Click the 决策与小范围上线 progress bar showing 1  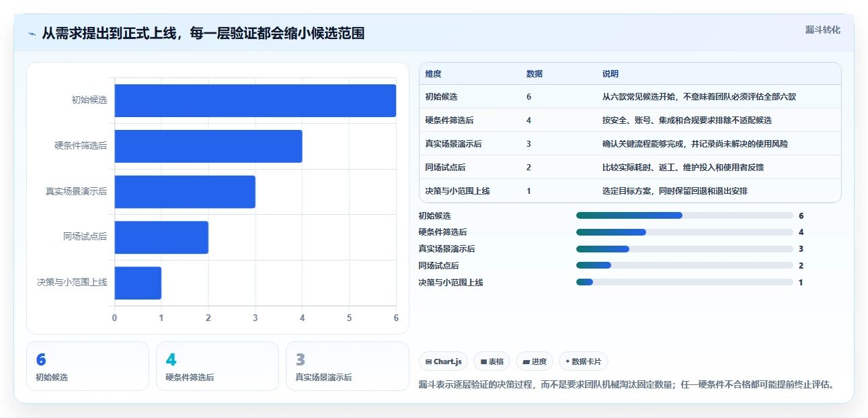pos(684,283)
